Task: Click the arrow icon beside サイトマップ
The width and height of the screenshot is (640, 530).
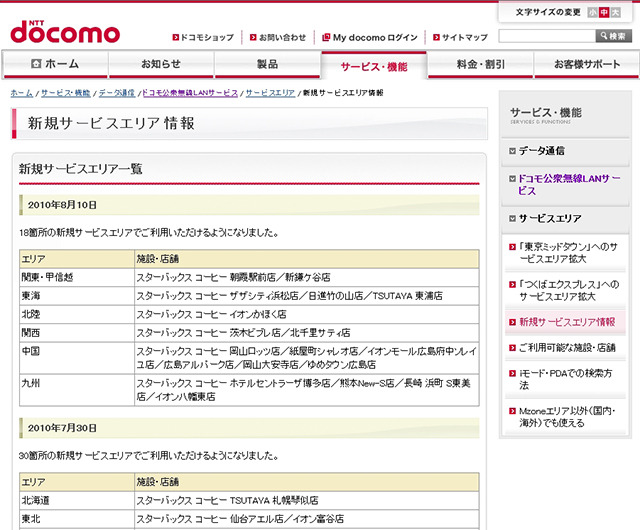Action: [436, 38]
